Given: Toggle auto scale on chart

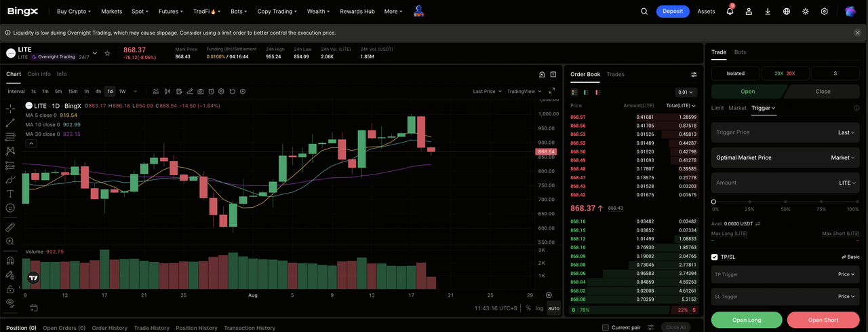Looking at the screenshot, I should pos(554,308).
